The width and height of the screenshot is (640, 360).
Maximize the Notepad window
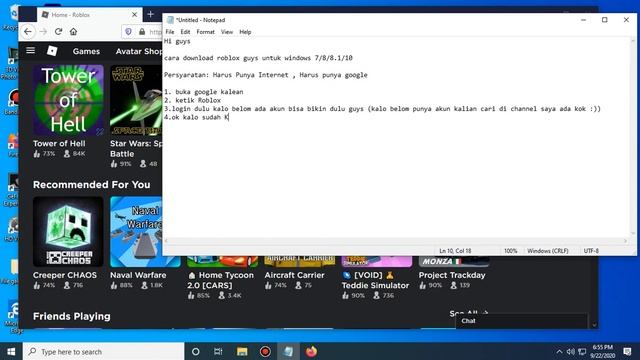604,20
